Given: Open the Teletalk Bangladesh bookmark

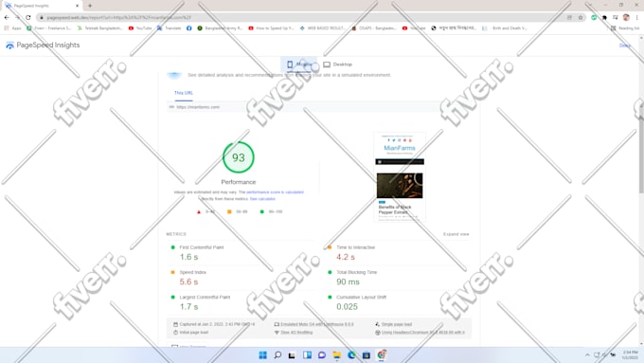Looking at the screenshot, I should (x=99, y=28).
